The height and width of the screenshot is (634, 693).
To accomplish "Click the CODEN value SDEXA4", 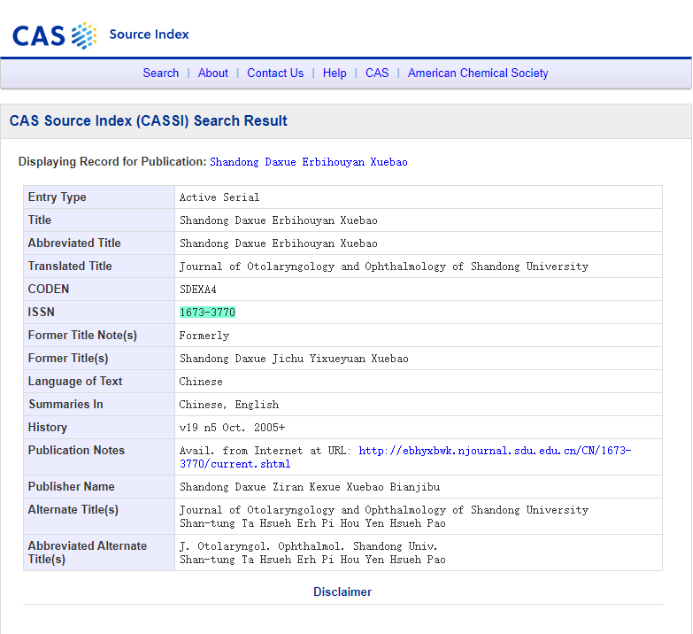I will tap(198, 290).
